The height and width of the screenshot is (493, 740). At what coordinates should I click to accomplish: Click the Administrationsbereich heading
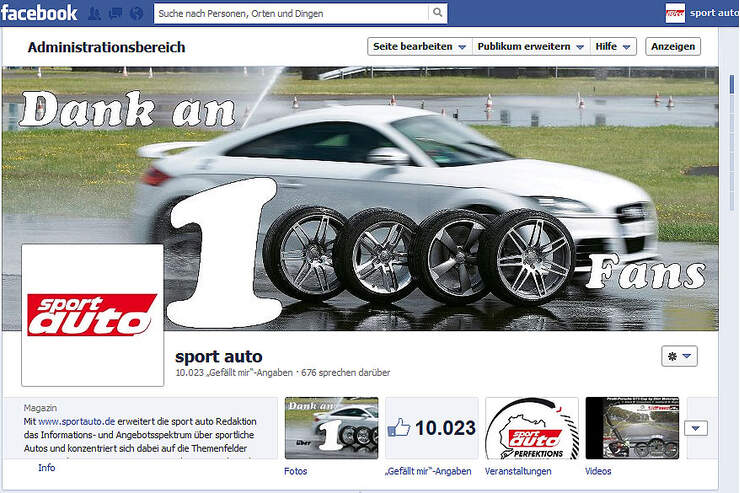(x=107, y=47)
